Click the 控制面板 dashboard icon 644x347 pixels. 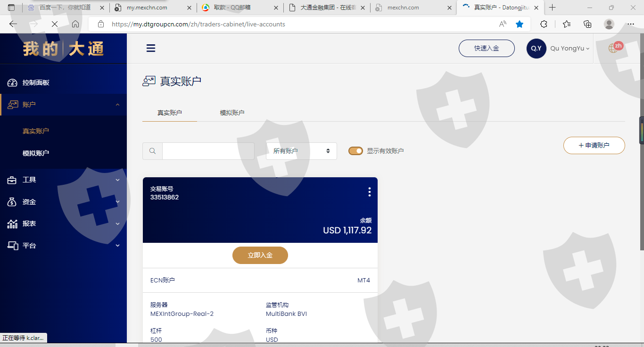tap(12, 83)
